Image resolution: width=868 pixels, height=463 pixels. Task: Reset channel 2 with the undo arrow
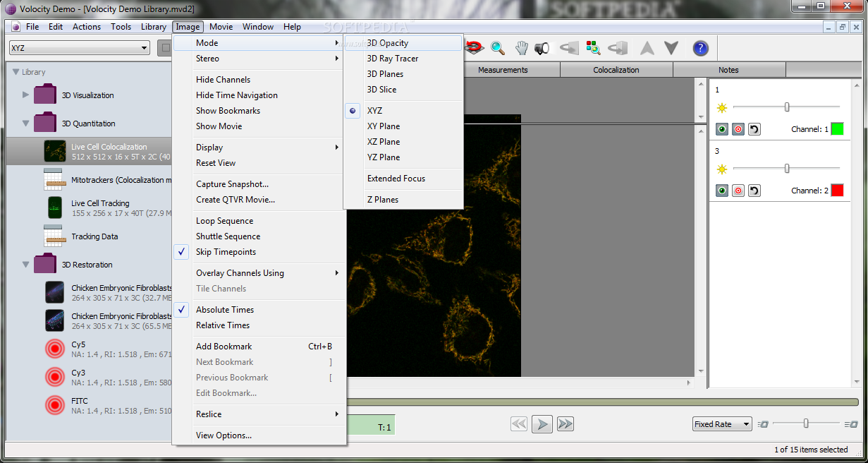coord(754,191)
